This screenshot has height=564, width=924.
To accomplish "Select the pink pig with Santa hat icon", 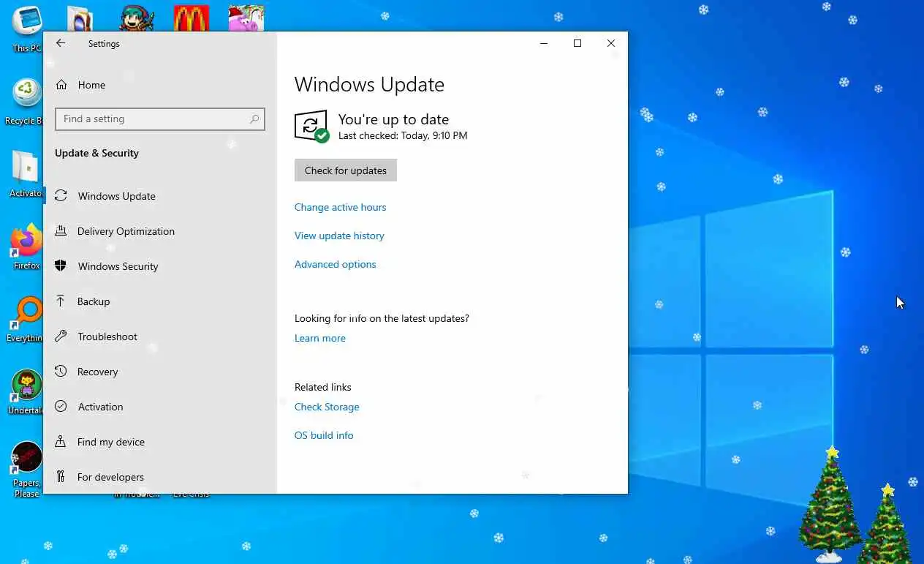I will click(x=246, y=18).
